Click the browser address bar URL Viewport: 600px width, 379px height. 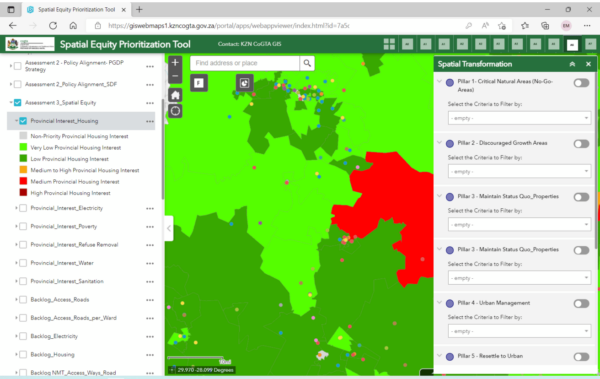tap(228, 26)
